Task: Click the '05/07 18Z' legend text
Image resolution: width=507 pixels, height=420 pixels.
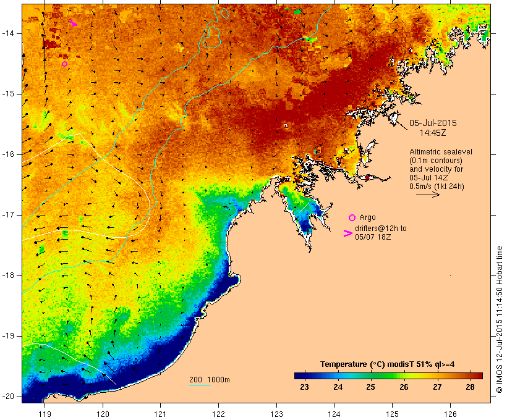Action: pyautogui.click(x=373, y=237)
